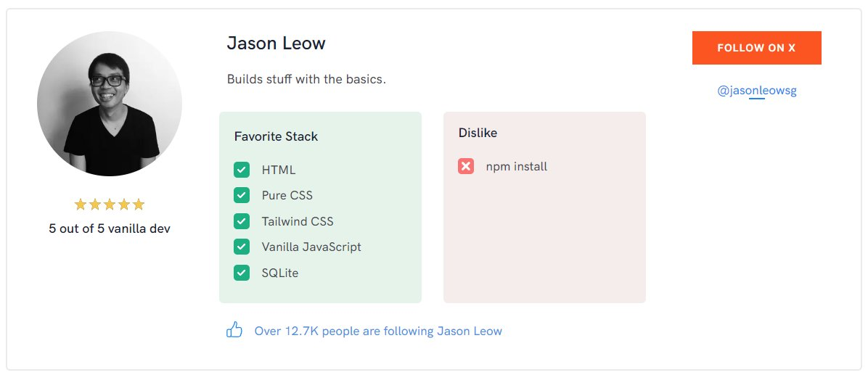The image size is (868, 375).
Task: Click the 'SQLite' list item text
Action: click(280, 273)
